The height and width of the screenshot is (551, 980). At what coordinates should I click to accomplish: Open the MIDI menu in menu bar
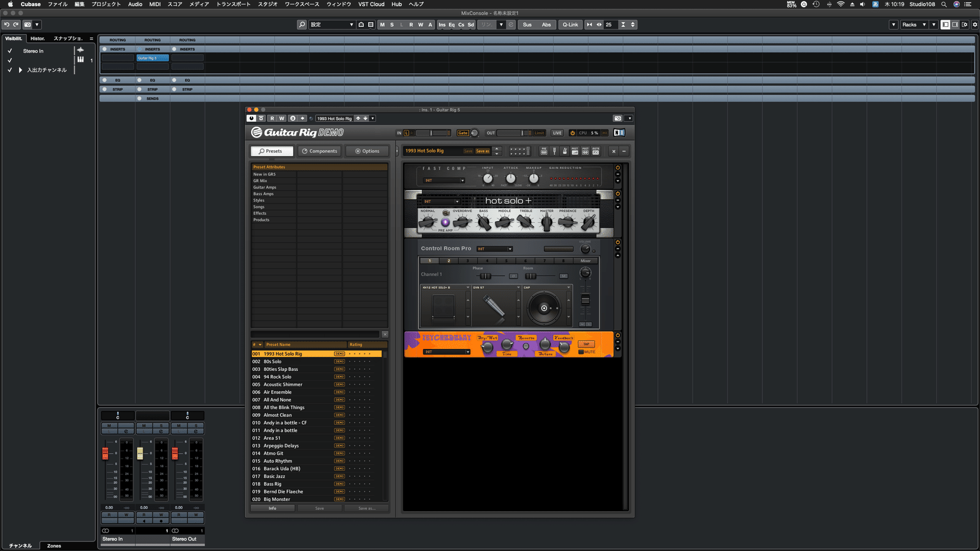pos(155,4)
